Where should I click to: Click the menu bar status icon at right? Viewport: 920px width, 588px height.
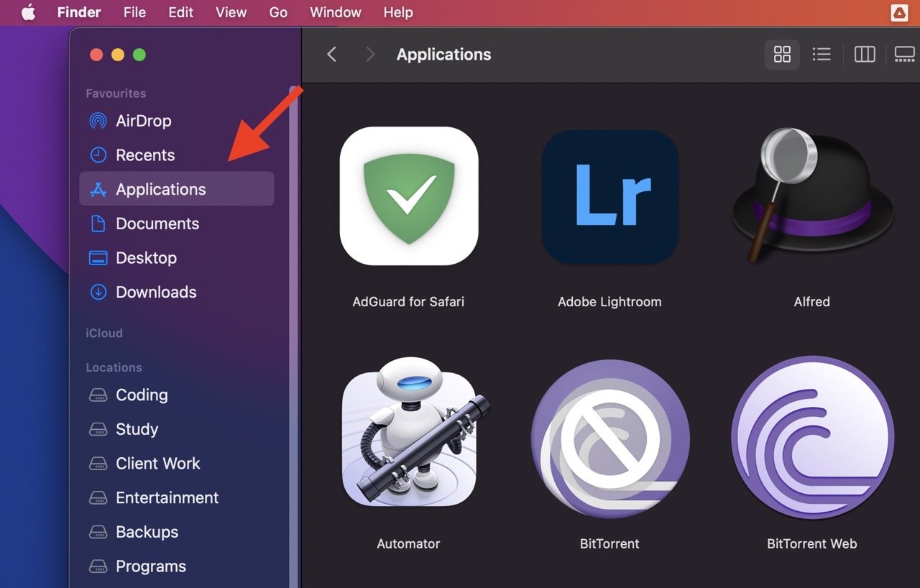(898, 12)
